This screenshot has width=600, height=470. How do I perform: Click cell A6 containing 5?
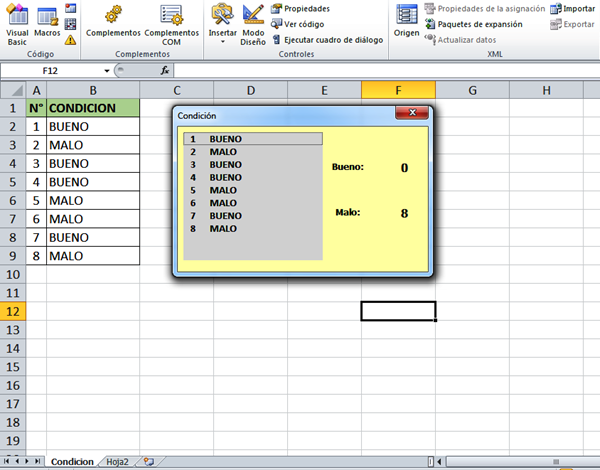click(x=36, y=201)
